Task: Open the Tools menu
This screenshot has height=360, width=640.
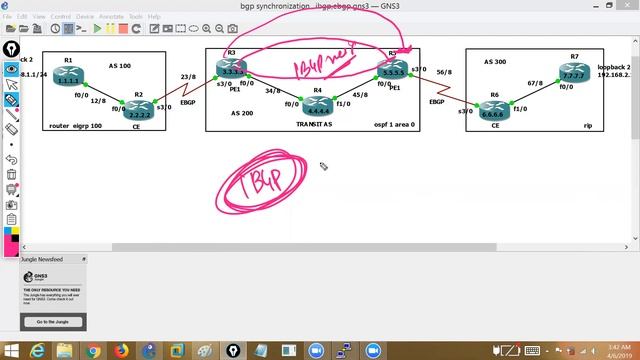Action: coord(136,17)
